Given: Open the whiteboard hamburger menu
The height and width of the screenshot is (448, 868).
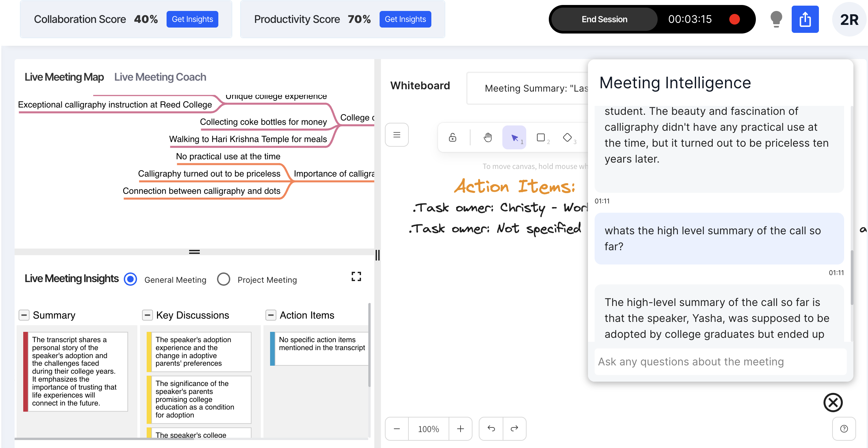Looking at the screenshot, I should [x=397, y=135].
